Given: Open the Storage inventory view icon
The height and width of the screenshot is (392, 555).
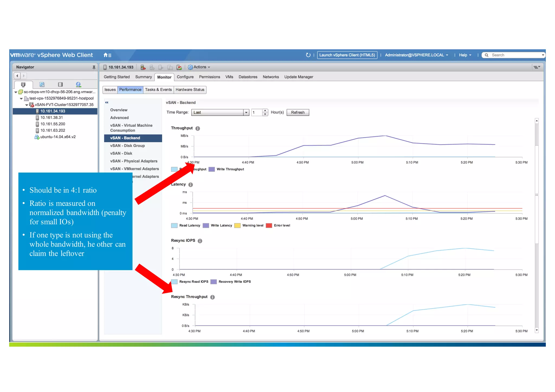Looking at the screenshot, I should (x=60, y=85).
